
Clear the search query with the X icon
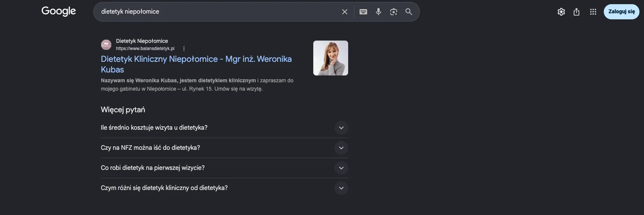(345, 12)
